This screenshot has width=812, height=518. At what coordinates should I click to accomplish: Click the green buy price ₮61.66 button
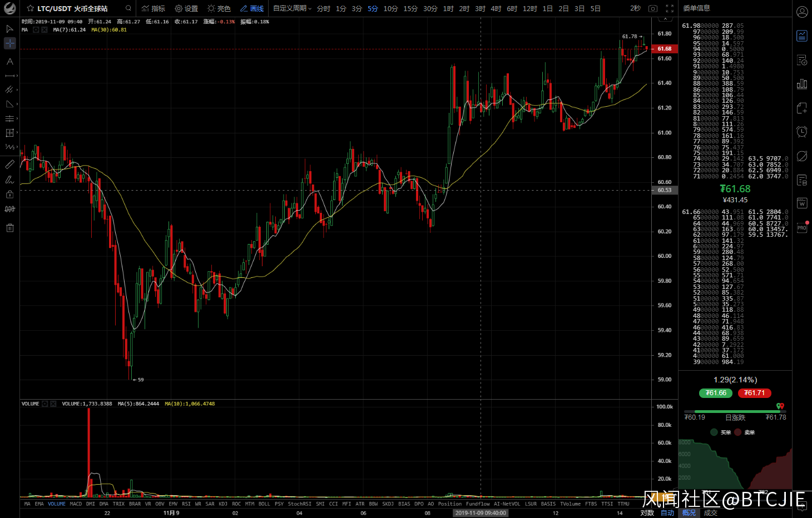pyautogui.click(x=716, y=393)
